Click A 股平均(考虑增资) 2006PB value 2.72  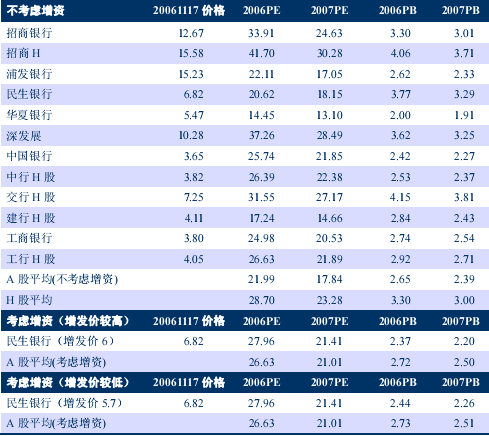click(x=400, y=362)
